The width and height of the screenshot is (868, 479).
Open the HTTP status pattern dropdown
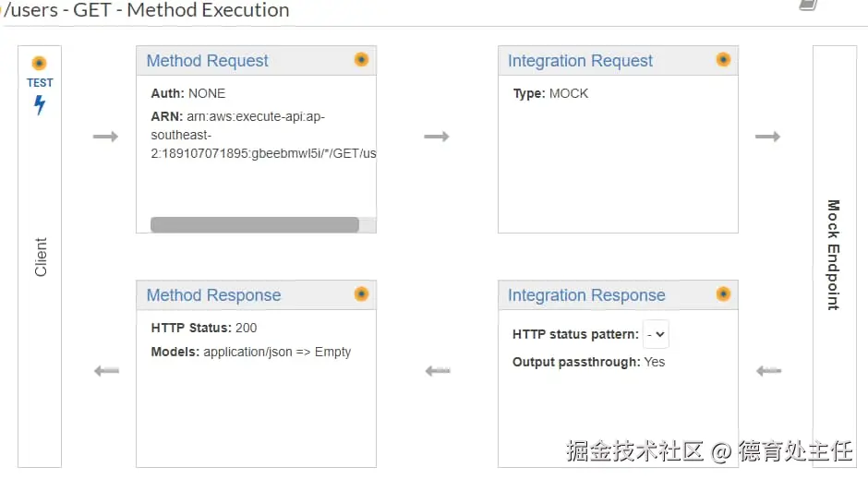(x=657, y=334)
